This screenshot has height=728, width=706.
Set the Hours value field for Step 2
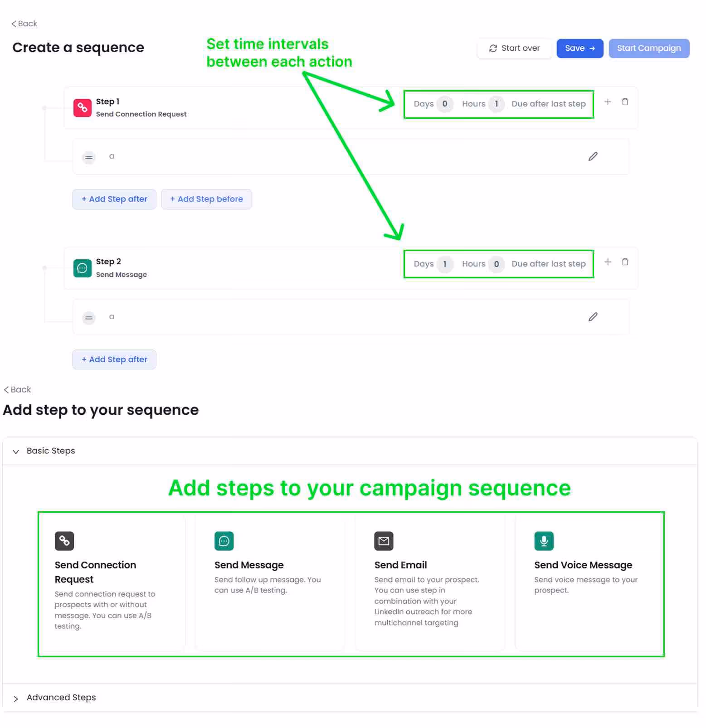coord(497,264)
